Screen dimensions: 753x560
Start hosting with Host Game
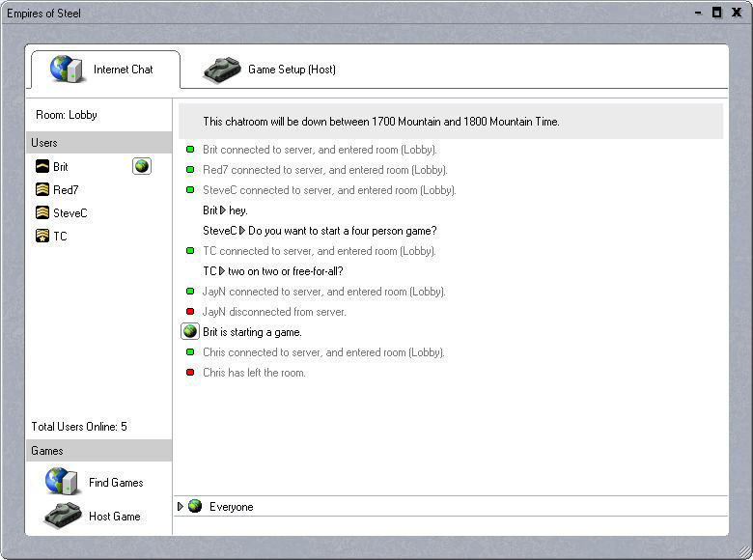pos(114,517)
